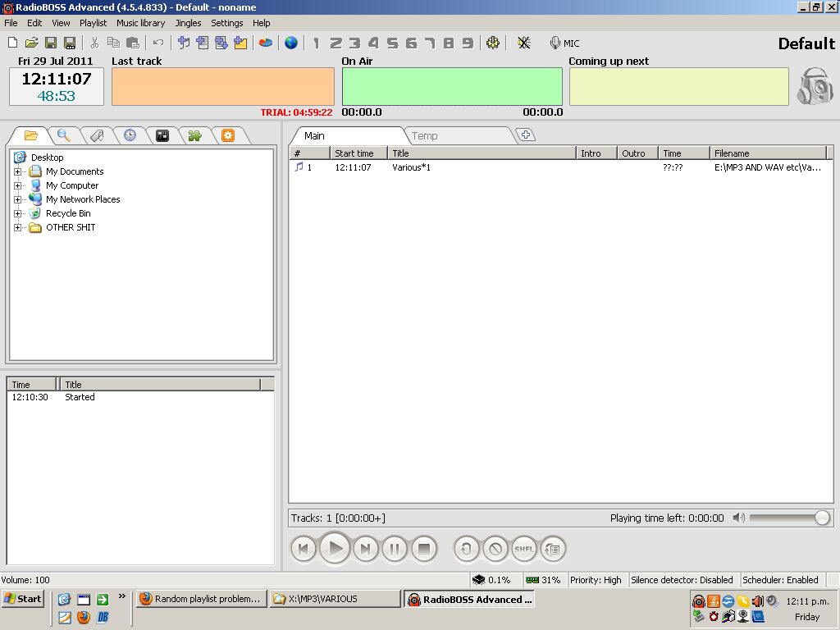840x630 pixels.
Task: Click the Start button on the taskbar
Action: [x=23, y=599]
